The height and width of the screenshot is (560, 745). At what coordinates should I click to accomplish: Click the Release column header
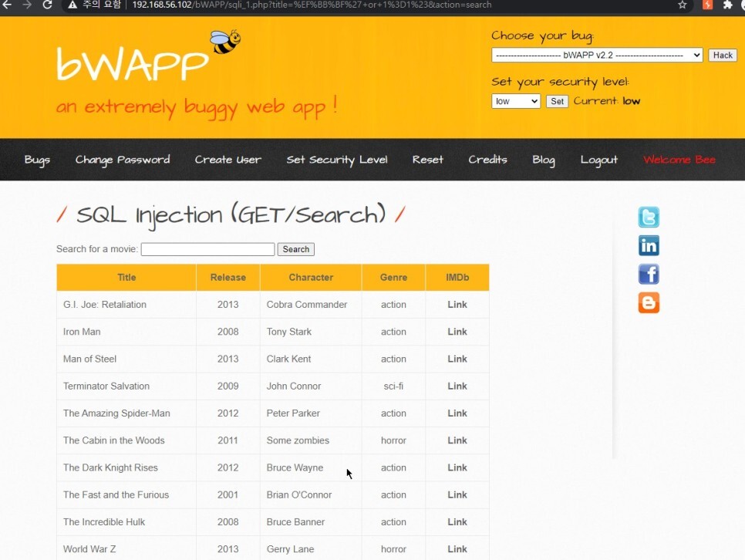[x=228, y=278]
